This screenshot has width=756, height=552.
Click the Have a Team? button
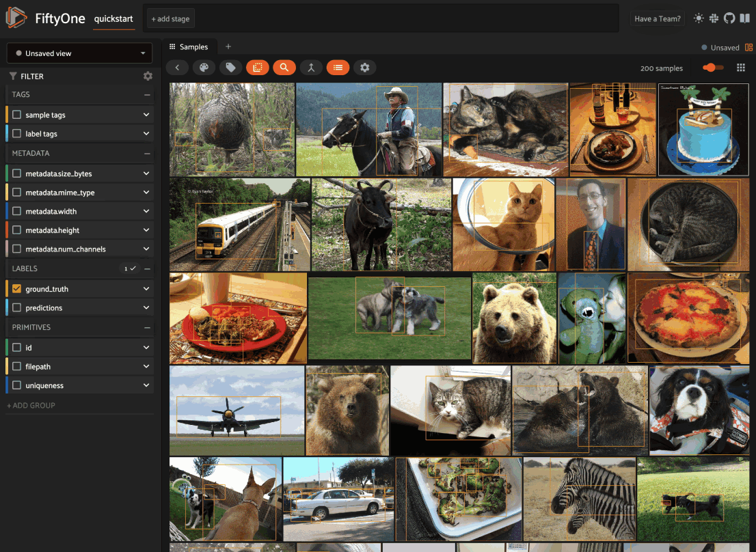coord(657,18)
